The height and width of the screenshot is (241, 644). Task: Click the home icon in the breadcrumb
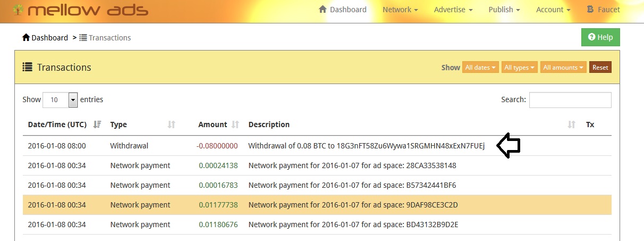click(x=26, y=38)
